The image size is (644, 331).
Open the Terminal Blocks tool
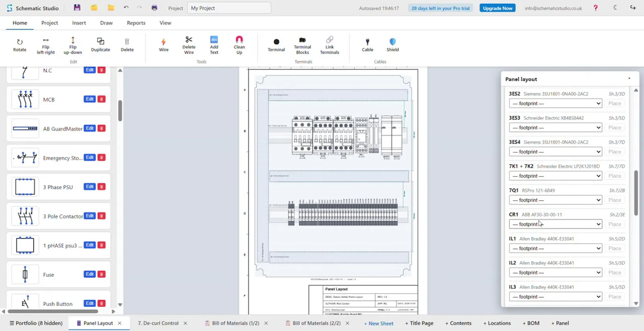pyautogui.click(x=303, y=45)
